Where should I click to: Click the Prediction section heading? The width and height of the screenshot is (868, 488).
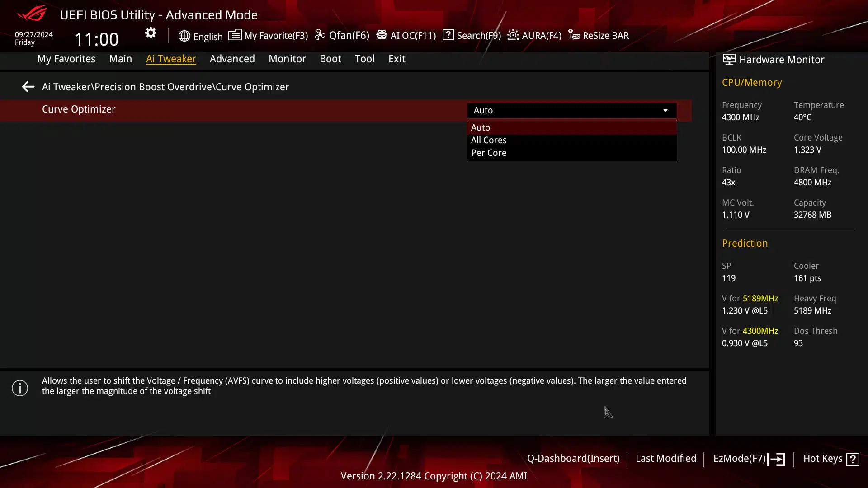coord(745,244)
